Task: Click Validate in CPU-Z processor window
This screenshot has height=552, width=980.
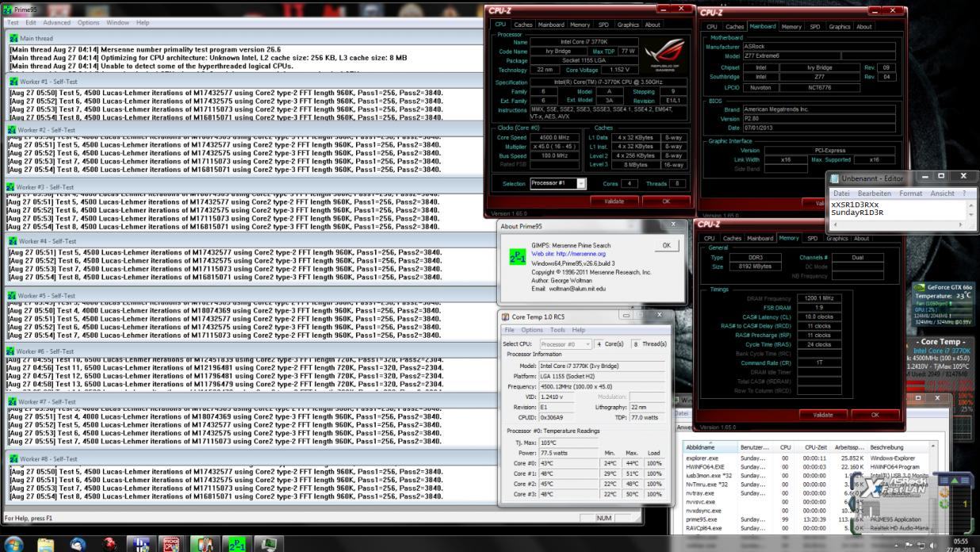Action: click(x=614, y=201)
